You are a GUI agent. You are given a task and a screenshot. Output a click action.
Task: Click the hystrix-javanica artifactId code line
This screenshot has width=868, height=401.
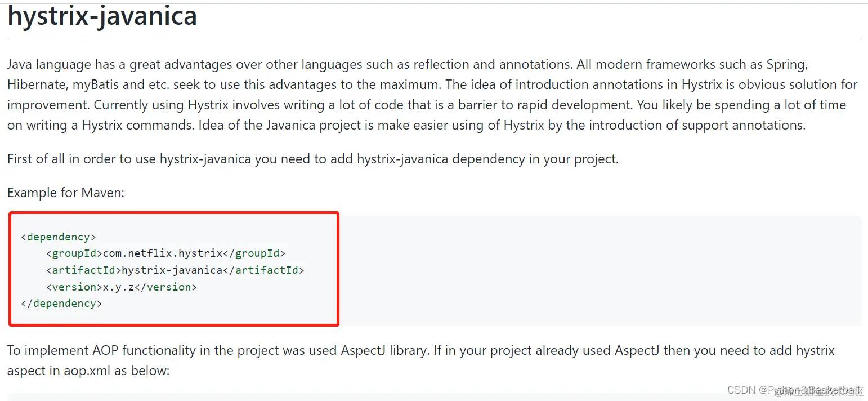tap(175, 270)
